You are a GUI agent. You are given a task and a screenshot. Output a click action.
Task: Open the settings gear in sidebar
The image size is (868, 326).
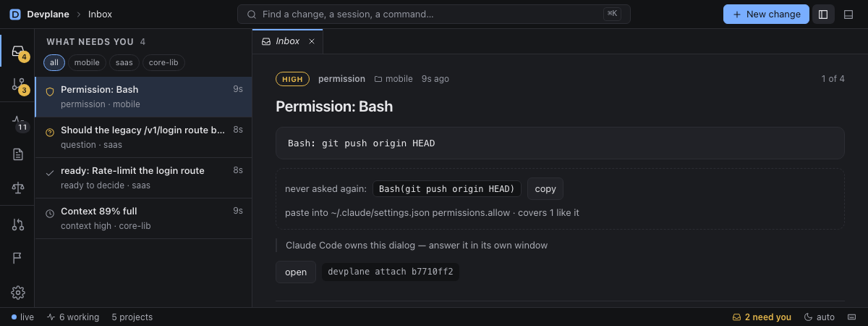[18, 293]
